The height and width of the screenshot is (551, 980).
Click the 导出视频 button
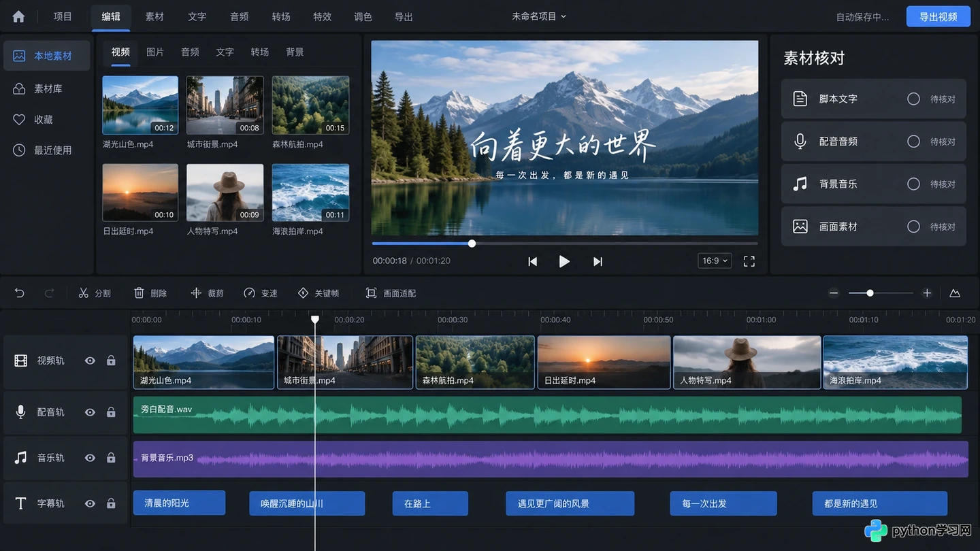938,17
